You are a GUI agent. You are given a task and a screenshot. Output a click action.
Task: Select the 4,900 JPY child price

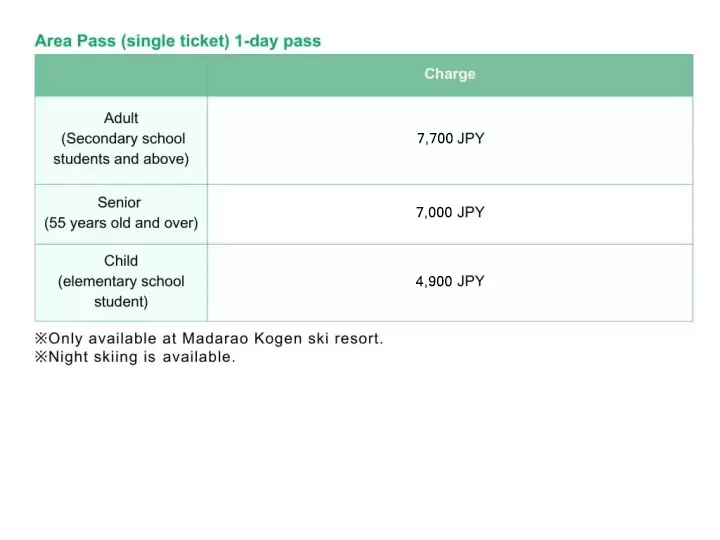[x=450, y=282]
